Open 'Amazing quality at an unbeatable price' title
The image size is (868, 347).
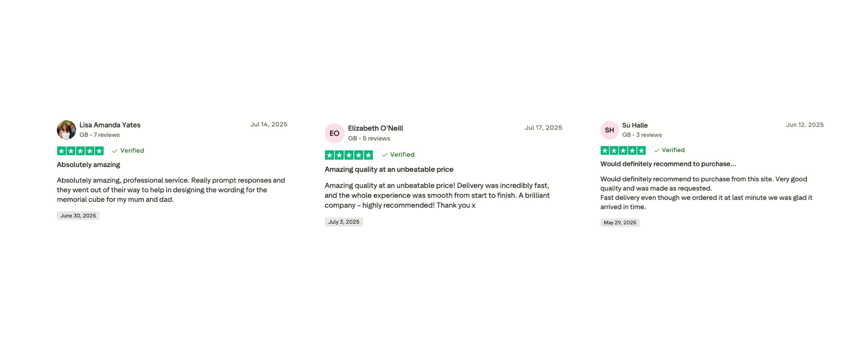[389, 170]
